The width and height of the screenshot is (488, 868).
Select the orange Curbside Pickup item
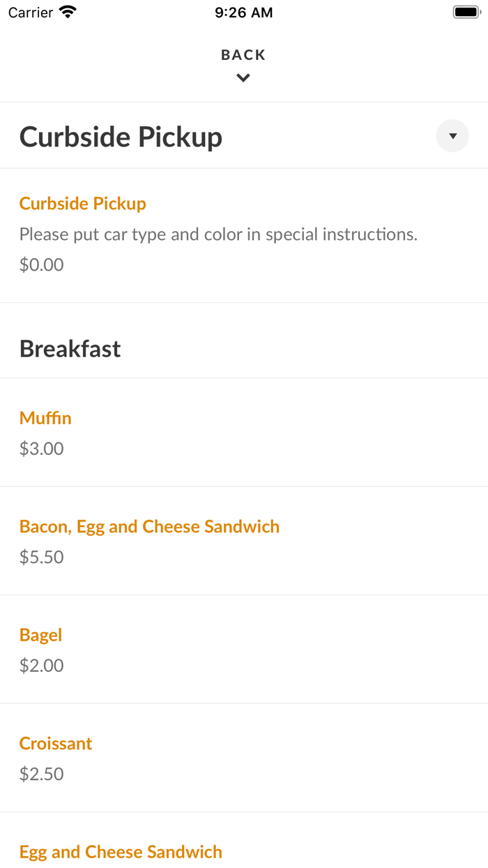tap(82, 204)
